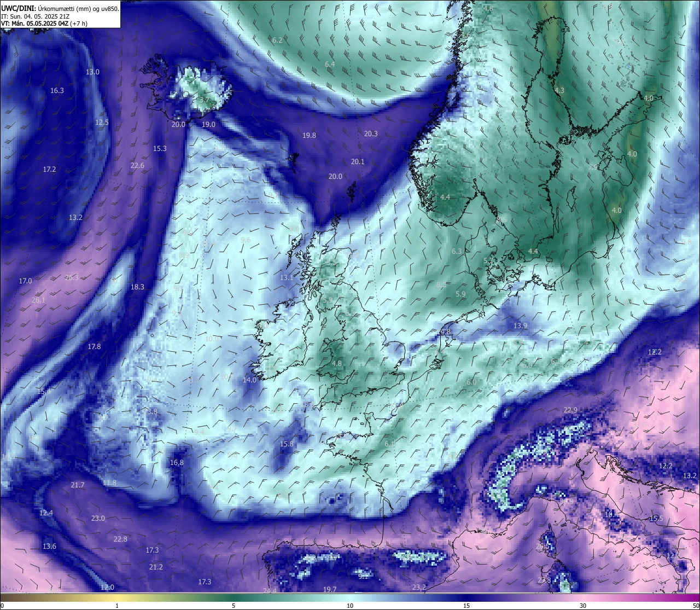The height and width of the screenshot is (610, 700).
Task: Click the map value 12.0
Action: pyautogui.click(x=107, y=588)
